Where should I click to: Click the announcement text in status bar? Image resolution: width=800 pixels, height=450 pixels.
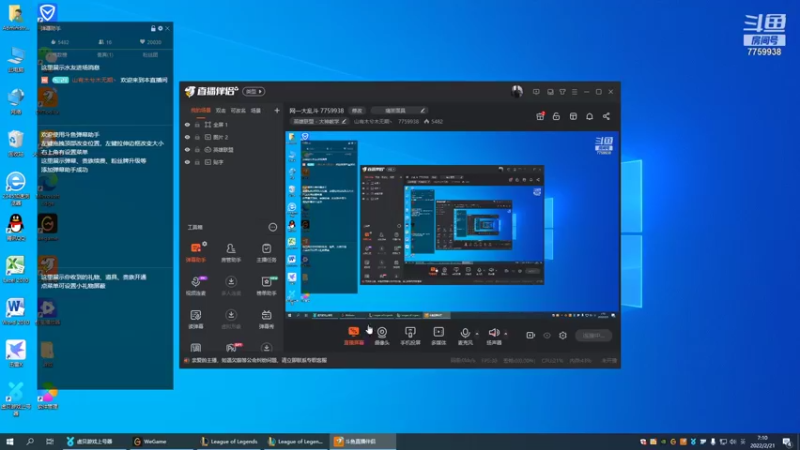[x=259, y=360]
